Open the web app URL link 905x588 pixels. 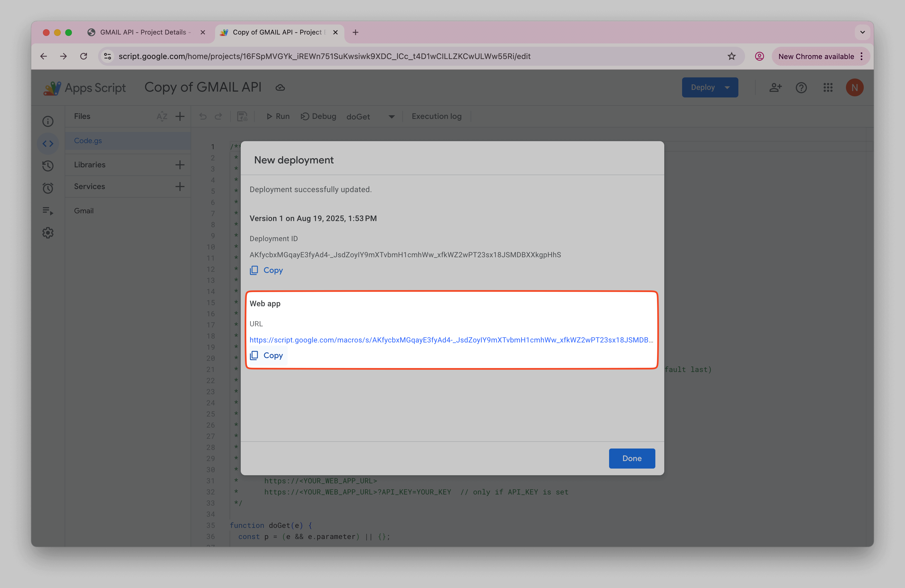point(451,340)
